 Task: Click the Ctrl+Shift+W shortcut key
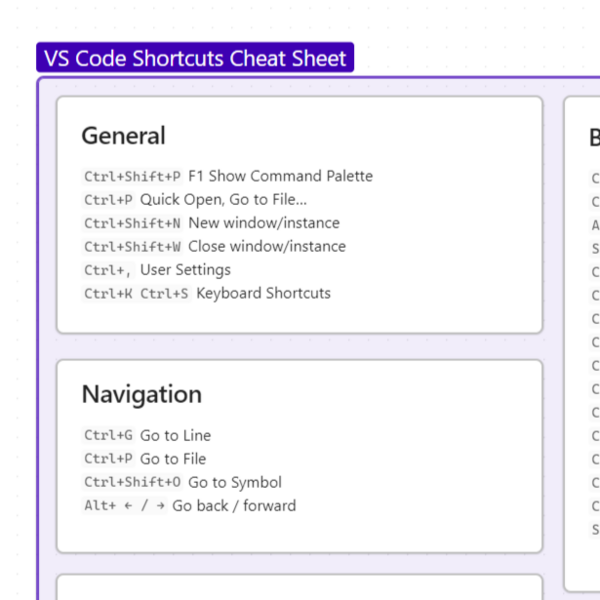pyautogui.click(x=133, y=247)
